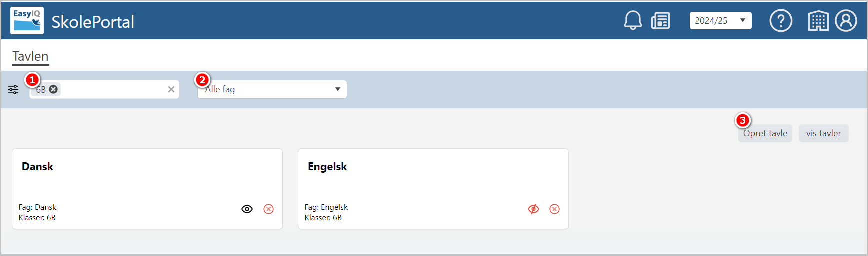Toggle visibility of the Dansk board
Image resolution: width=868 pixels, height=256 pixels.
pos(247,209)
